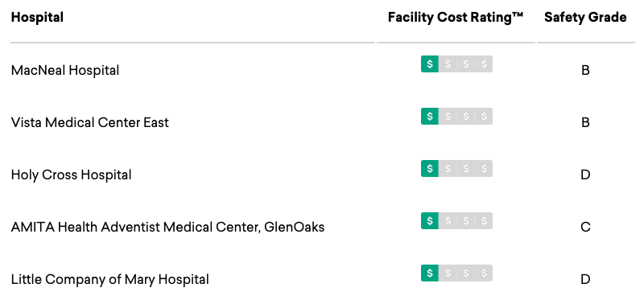Click safety grade D for Holy Cross Hospital
The width and height of the screenshot is (644, 308).
585,175
